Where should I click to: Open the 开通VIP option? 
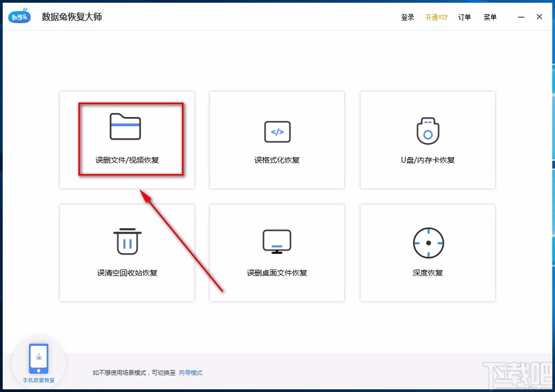pyautogui.click(x=436, y=17)
